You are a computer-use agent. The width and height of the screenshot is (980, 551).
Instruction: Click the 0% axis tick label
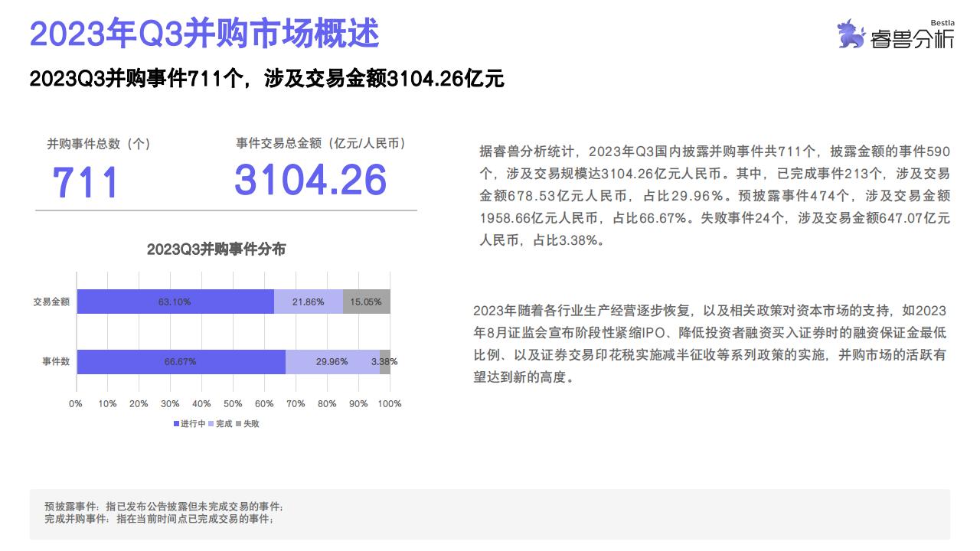click(x=76, y=403)
